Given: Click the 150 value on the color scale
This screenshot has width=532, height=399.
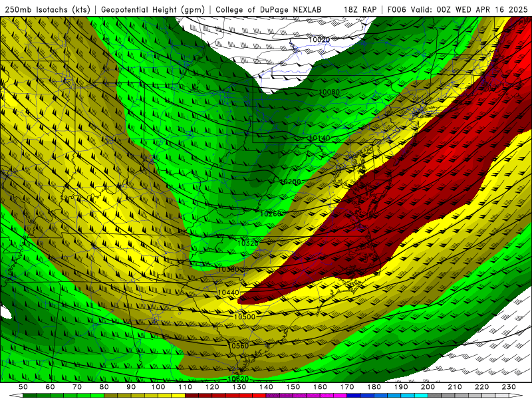Looking at the screenshot, I should [x=293, y=387].
